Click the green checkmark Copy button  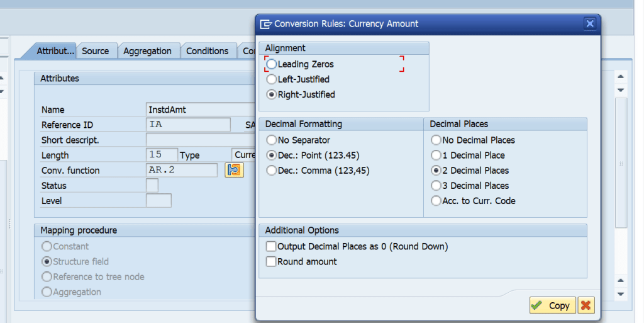pos(552,305)
